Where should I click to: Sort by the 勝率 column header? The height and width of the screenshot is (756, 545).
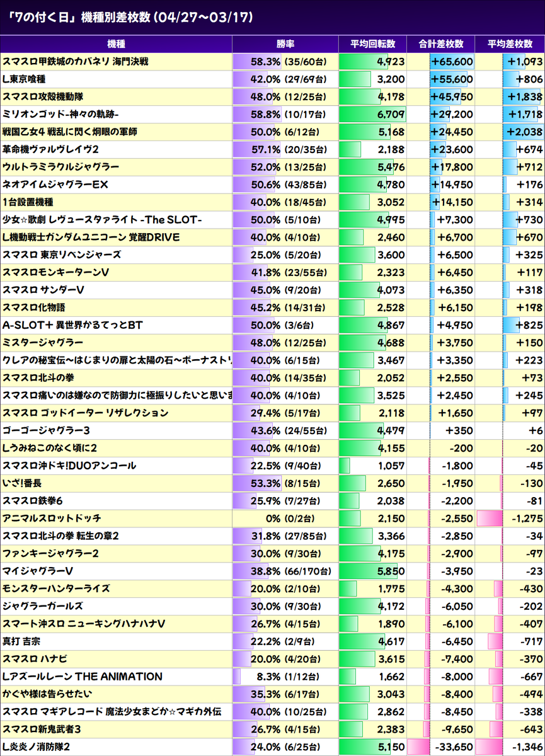(285, 44)
